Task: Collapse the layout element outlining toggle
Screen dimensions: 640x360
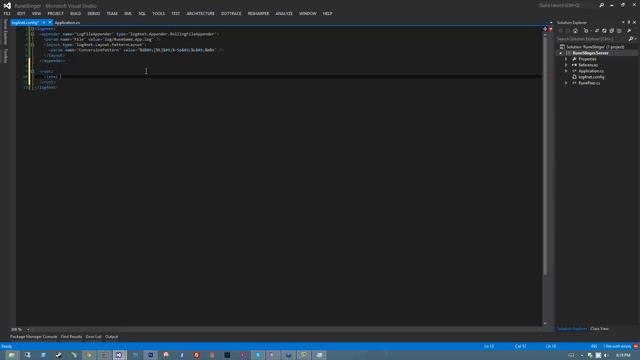Action: point(33,45)
